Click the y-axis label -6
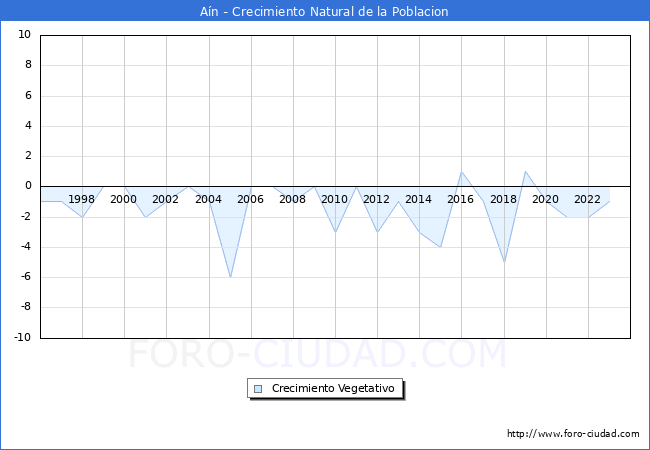The height and width of the screenshot is (450, 650). tap(26, 277)
